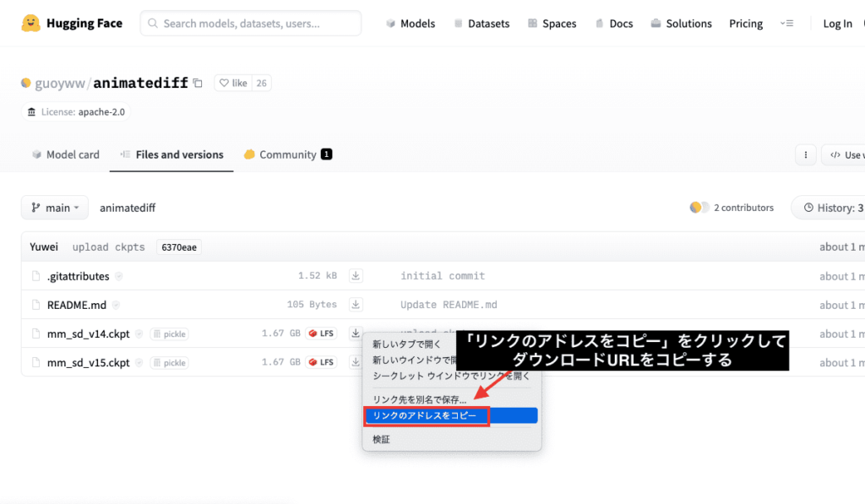
Task: Click the pickle tag for mm_sd_v15.ckpt
Action: (169, 362)
